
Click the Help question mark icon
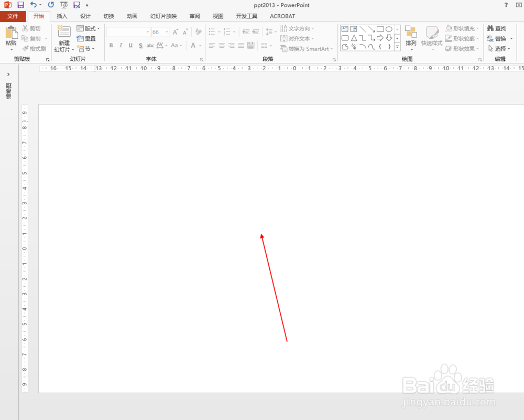pos(506,5)
